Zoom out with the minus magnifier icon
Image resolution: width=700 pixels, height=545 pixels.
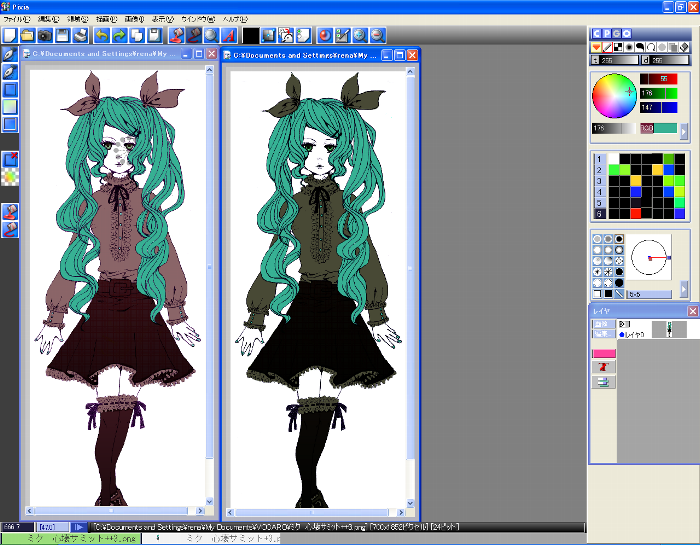(x=378, y=35)
